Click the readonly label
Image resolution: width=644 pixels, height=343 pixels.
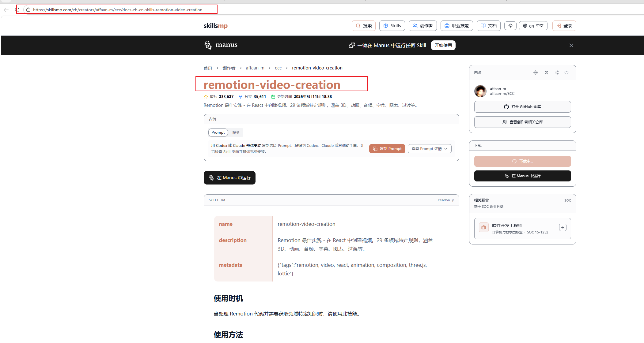(x=446, y=200)
